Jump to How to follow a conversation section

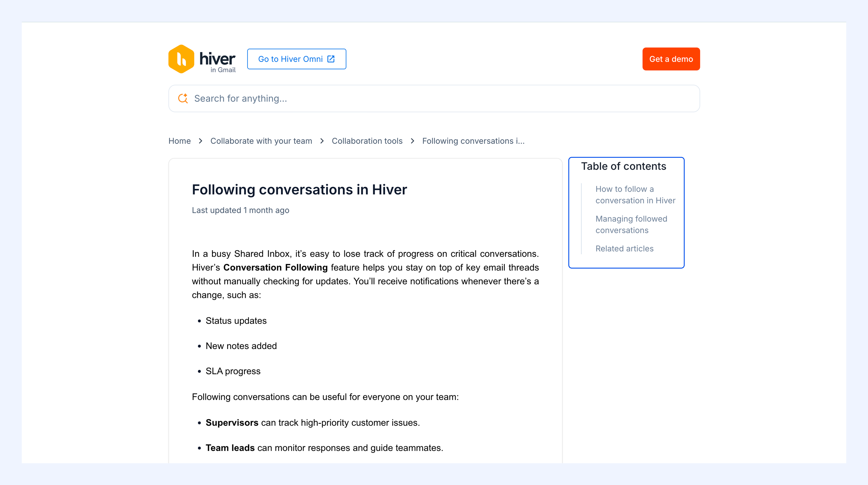(x=635, y=195)
